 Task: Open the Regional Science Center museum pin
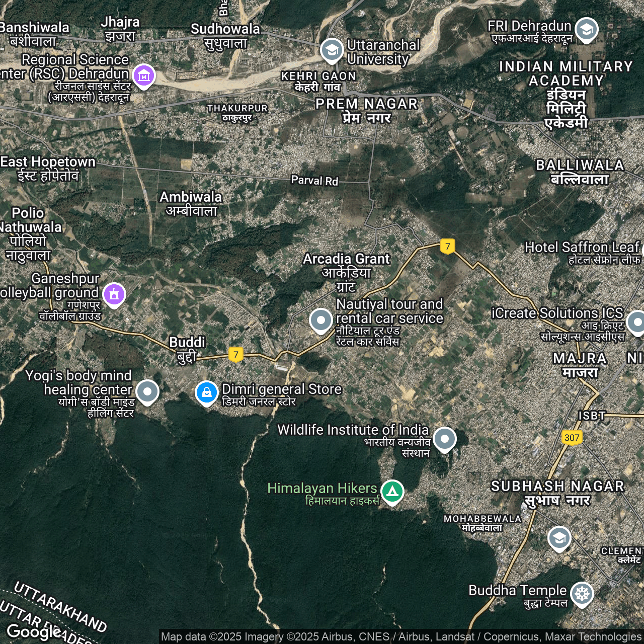[144, 76]
